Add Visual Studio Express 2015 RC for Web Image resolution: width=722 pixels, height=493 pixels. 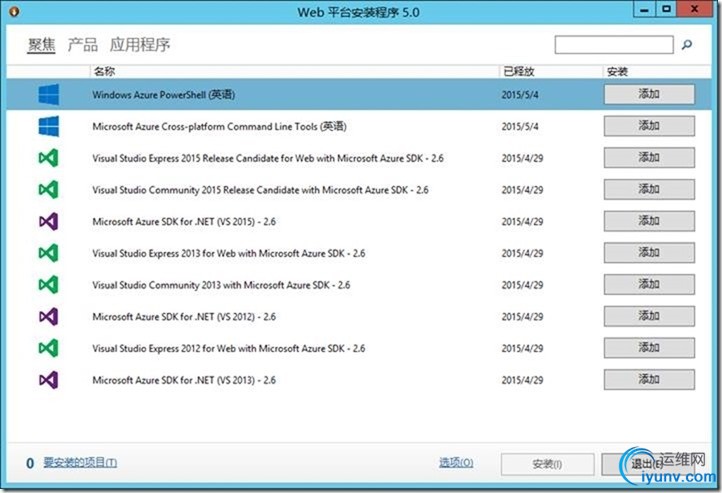649,158
